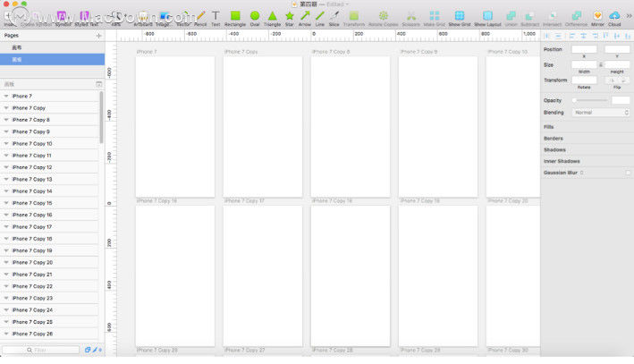Open the Cloud upload tool
This screenshot has width=634, height=364.
614,18
